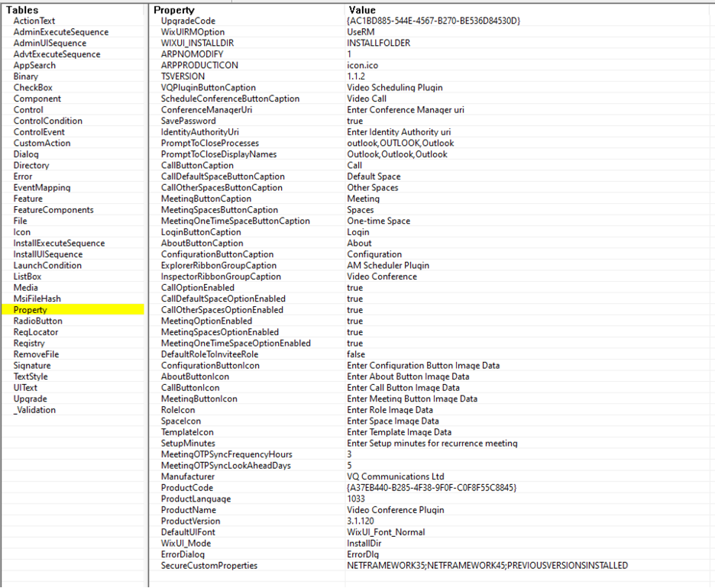Image resolution: width=715 pixels, height=588 pixels.
Task: Click the MeetingOneTimeSpaceButtonCaption property
Action: pyautogui.click(x=235, y=221)
